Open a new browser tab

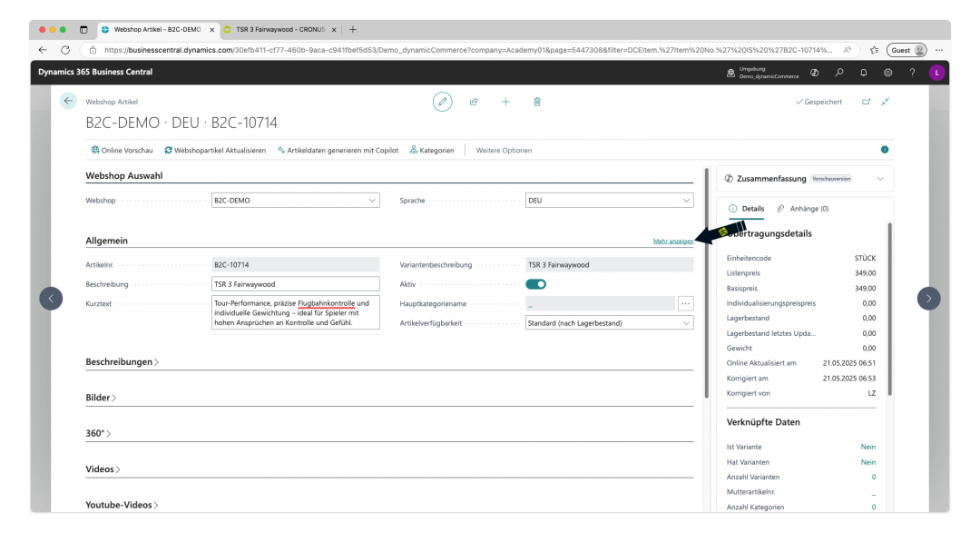click(353, 29)
